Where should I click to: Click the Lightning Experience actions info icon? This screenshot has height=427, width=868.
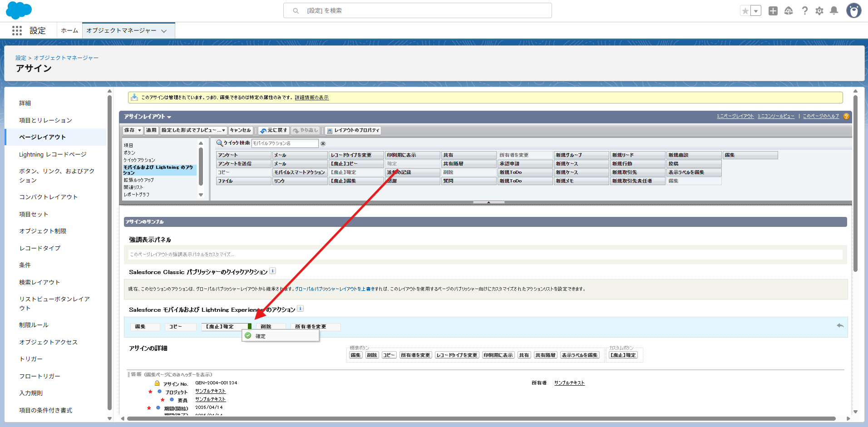tap(301, 309)
